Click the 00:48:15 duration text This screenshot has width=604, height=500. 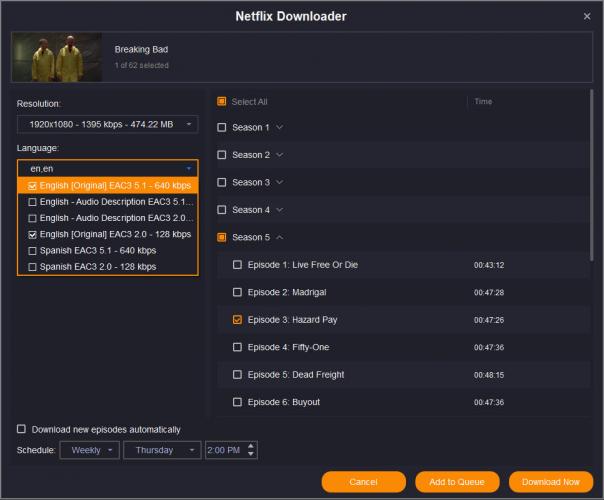click(x=489, y=375)
